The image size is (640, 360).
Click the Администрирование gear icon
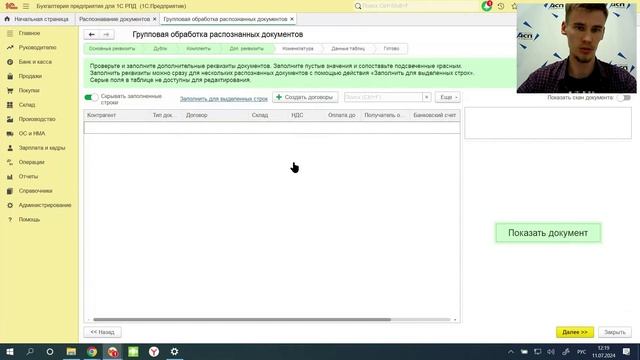[10, 205]
